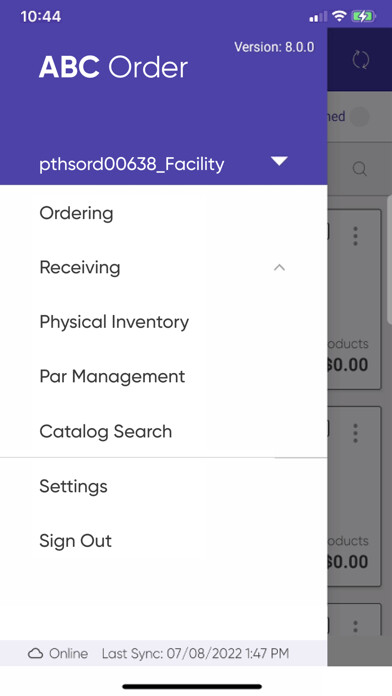Open the Ordering menu item
The width and height of the screenshot is (392, 696).
tap(76, 214)
